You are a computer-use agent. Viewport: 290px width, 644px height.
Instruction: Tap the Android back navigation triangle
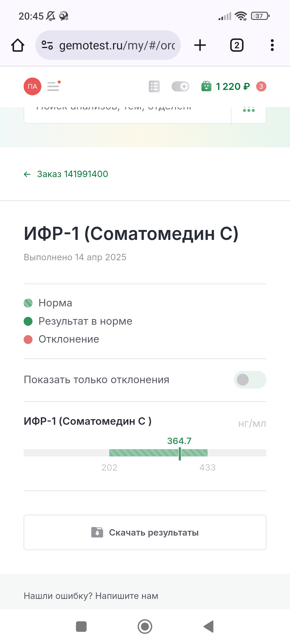tap(209, 627)
